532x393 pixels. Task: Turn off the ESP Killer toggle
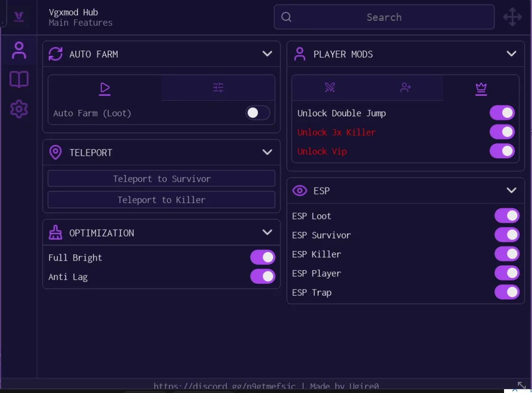[x=507, y=254]
